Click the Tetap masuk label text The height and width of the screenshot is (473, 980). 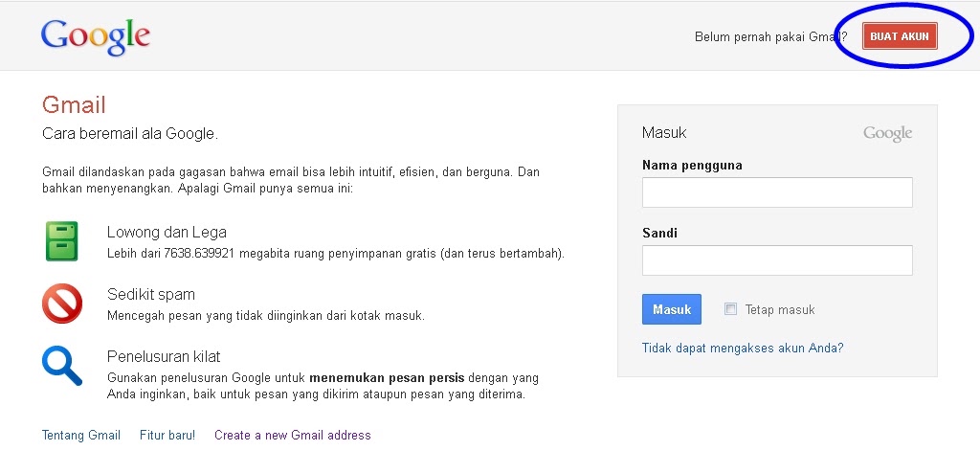point(780,309)
